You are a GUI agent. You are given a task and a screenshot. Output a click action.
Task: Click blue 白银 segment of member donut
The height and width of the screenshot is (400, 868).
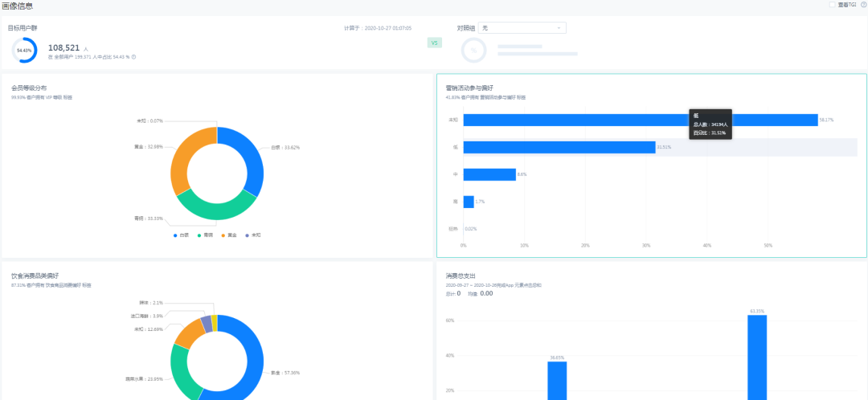tap(253, 157)
